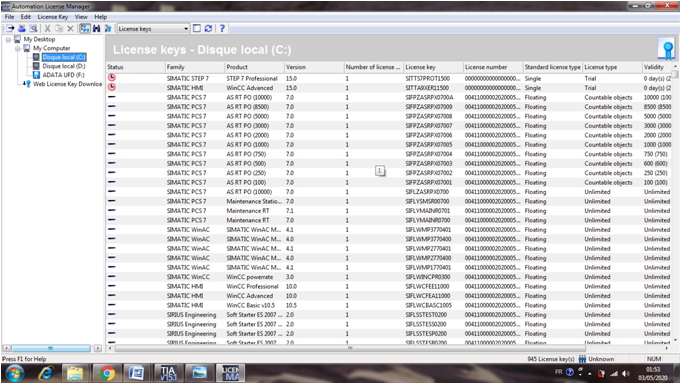
Task: Click the Print preview toolbar icon
Action: coord(33,28)
